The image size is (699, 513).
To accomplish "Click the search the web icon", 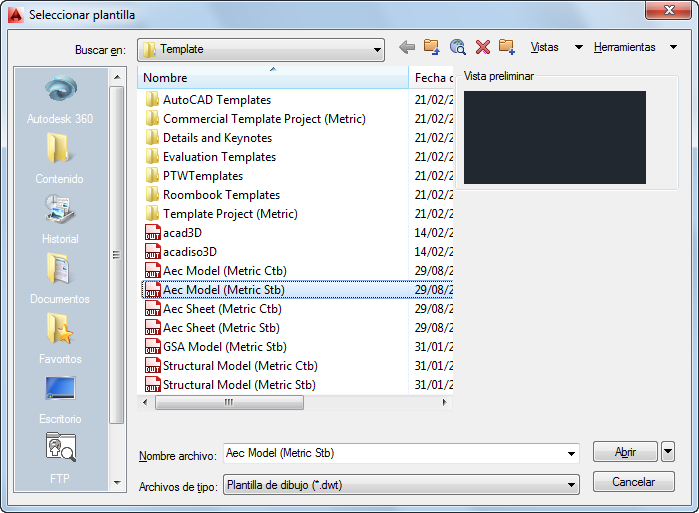I will click(x=458, y=47).
